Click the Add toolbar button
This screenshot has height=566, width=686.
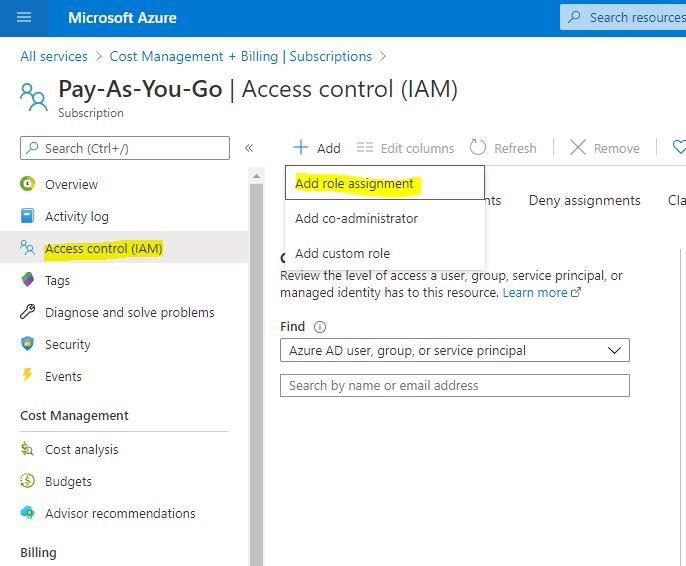pyautogui.click(x=317, y=148)
